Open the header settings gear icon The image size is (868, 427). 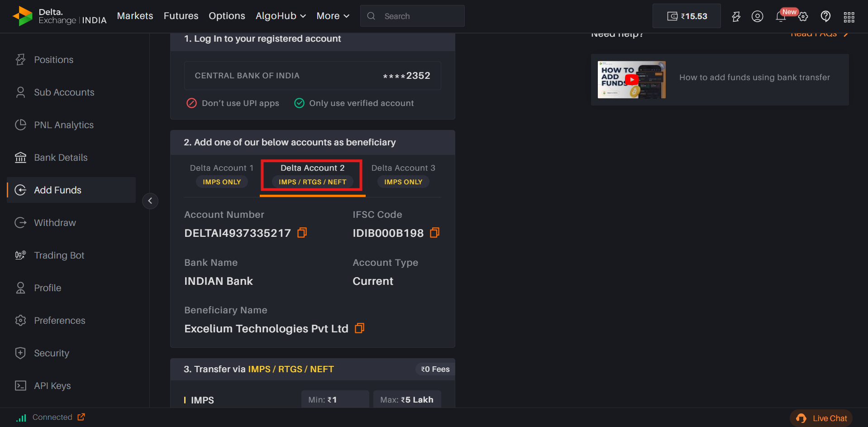pyautogui.click(x=803, y=17)
